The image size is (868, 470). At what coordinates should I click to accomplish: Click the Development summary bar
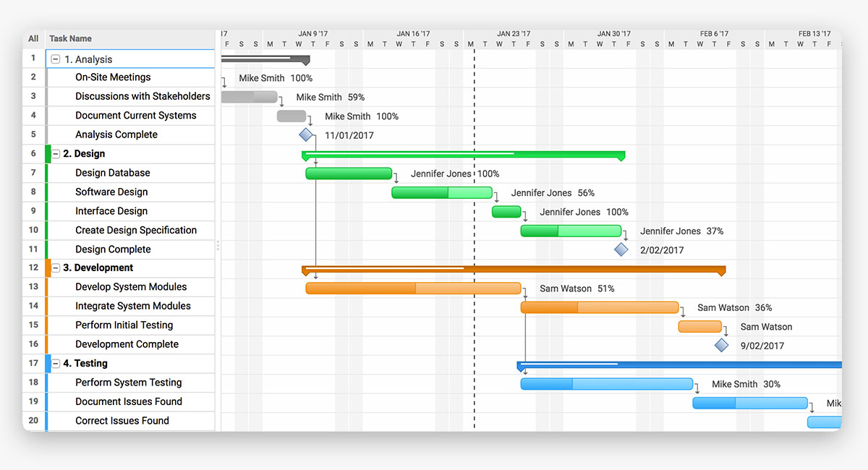514,269
